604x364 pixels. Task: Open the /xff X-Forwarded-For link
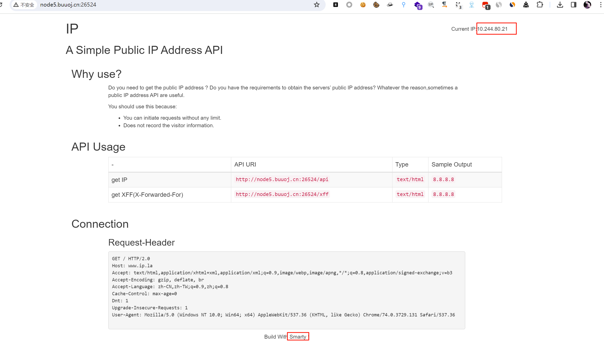coord(282,194)
